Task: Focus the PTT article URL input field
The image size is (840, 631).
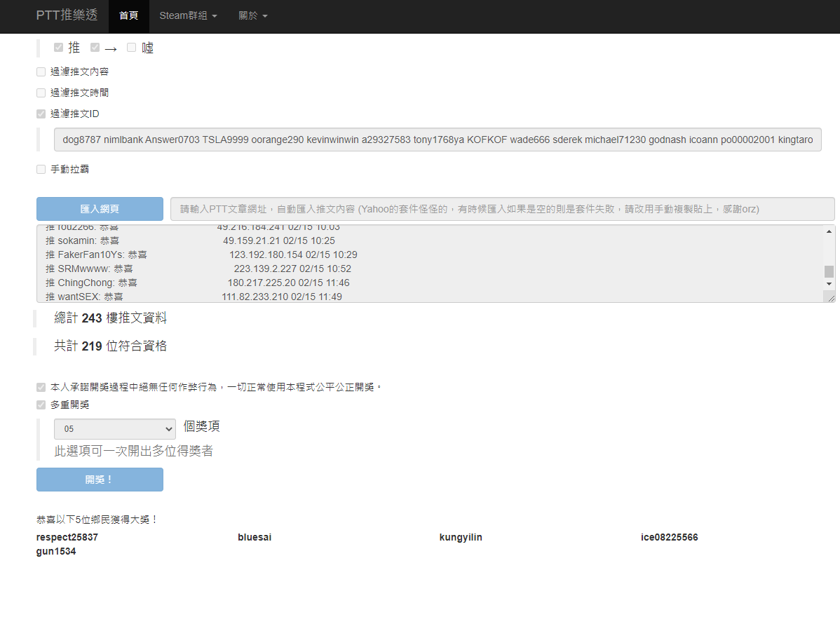Action: [x=503, y=209]
